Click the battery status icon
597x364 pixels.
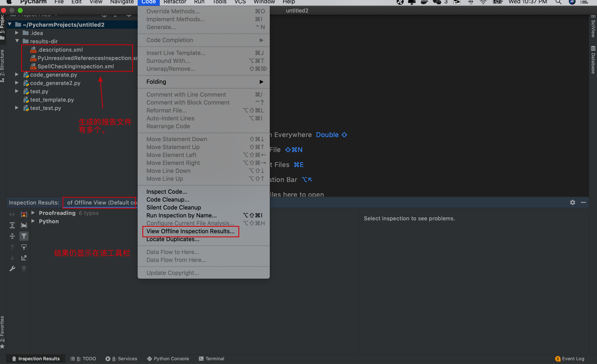497,2
